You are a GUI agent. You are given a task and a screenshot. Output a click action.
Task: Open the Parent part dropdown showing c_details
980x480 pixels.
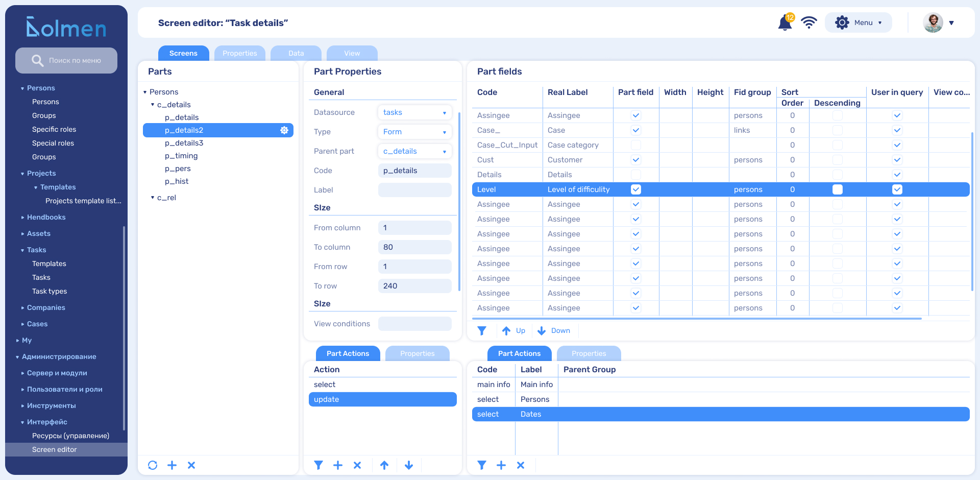click(414, 151)
